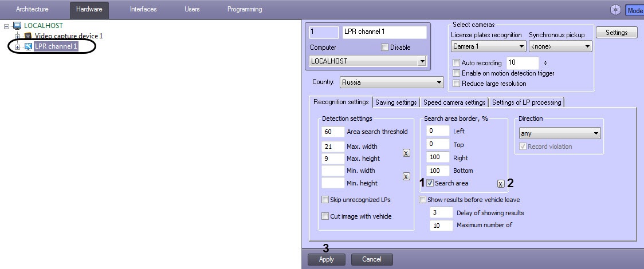
Task: Click the Video capture device icon
Action: (x=28, y=36)
